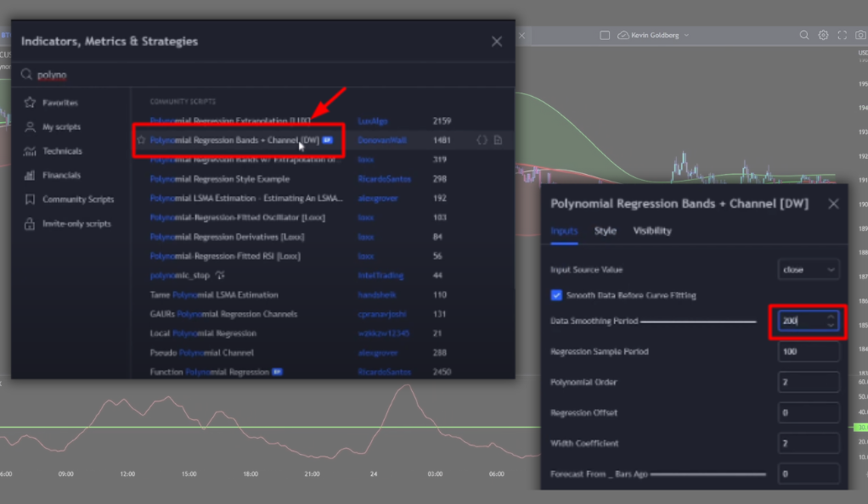Take a snapshot with camera icon
868x504 pixels.
pyautogui.click(x=861, y=35)
